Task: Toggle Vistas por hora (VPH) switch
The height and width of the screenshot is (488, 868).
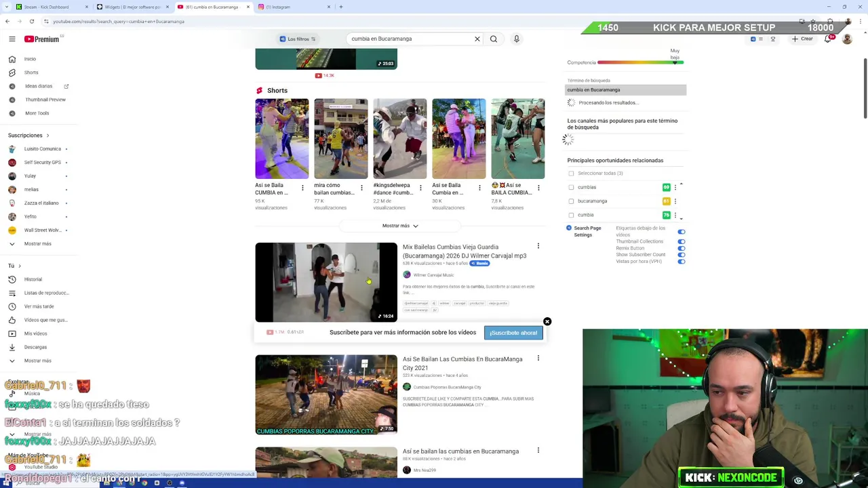Action: (681, 262)
